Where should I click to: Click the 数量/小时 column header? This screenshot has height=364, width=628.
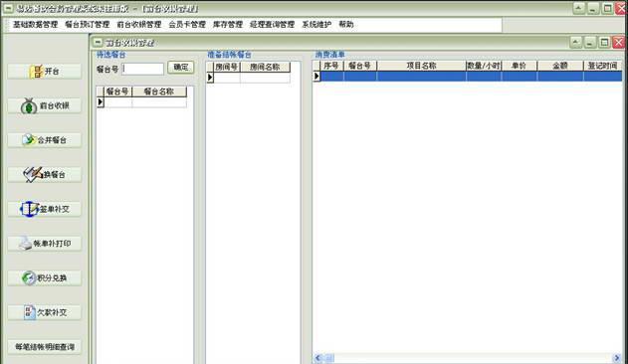click(484, 66)
